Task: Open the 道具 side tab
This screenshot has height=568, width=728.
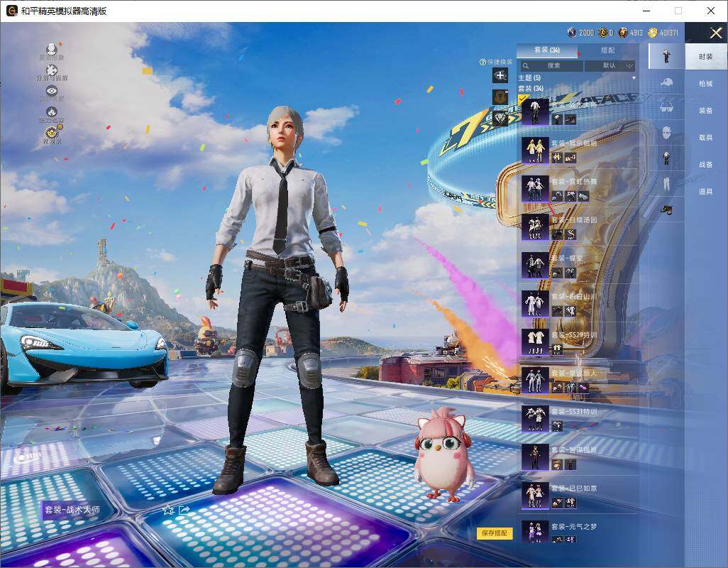Action: click(x=706, y=192)
